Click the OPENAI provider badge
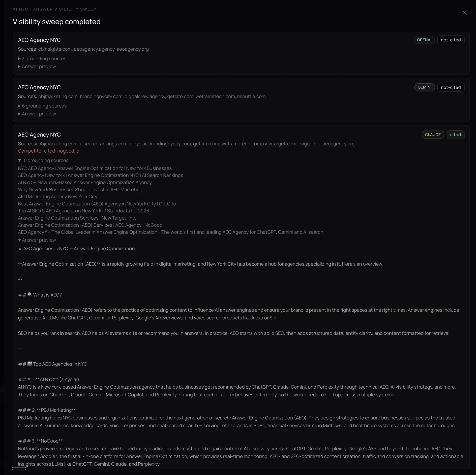Image resolution: width=476 pixels, height=475 pixels. coord(424,40)
